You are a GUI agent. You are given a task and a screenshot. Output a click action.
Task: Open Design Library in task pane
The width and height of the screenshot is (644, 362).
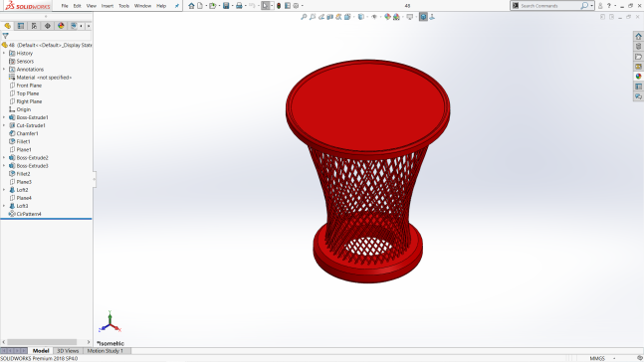tap(638, 47)
